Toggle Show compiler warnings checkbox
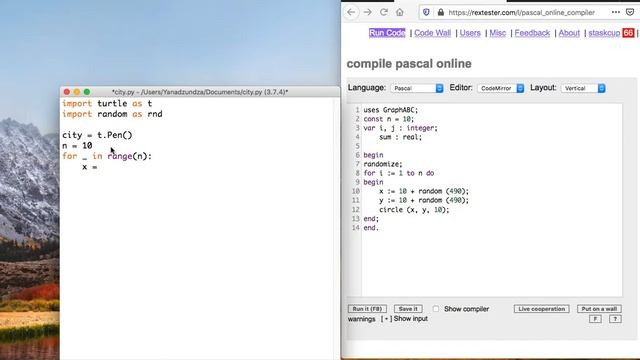This screenshot has height=360, width=640. coord(436,309)
